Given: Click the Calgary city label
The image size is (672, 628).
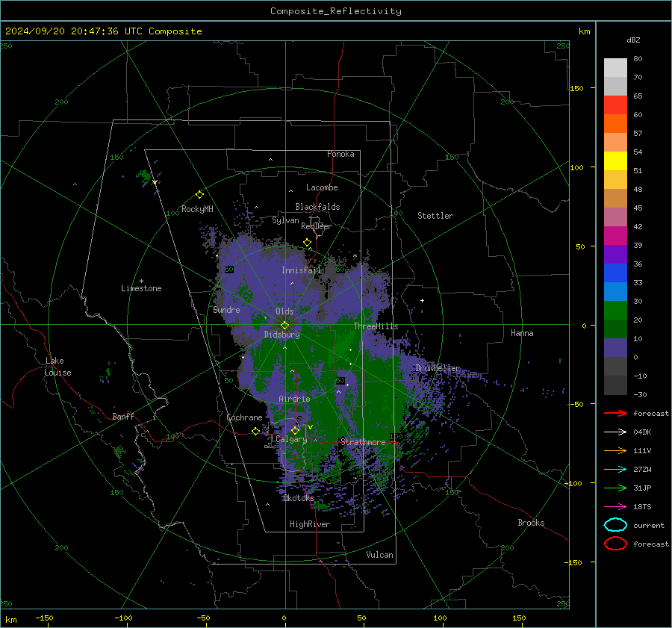Looking at the screenshot, I should point(291,439).
